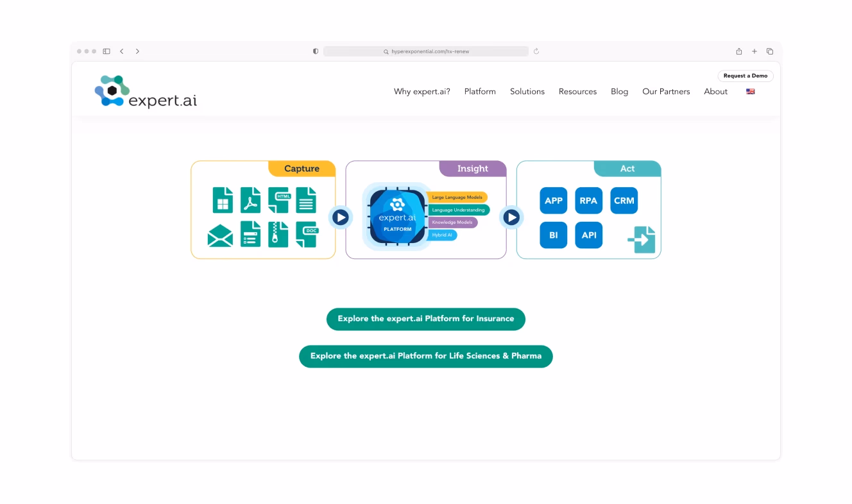Click the API tile in Act
852x504 pixels.
(588, 235)
